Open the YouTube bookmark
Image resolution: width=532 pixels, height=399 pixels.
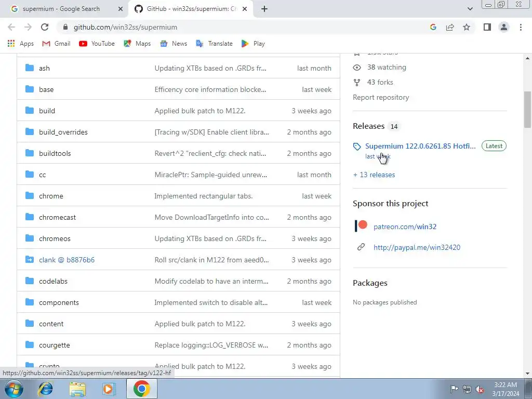97,44
